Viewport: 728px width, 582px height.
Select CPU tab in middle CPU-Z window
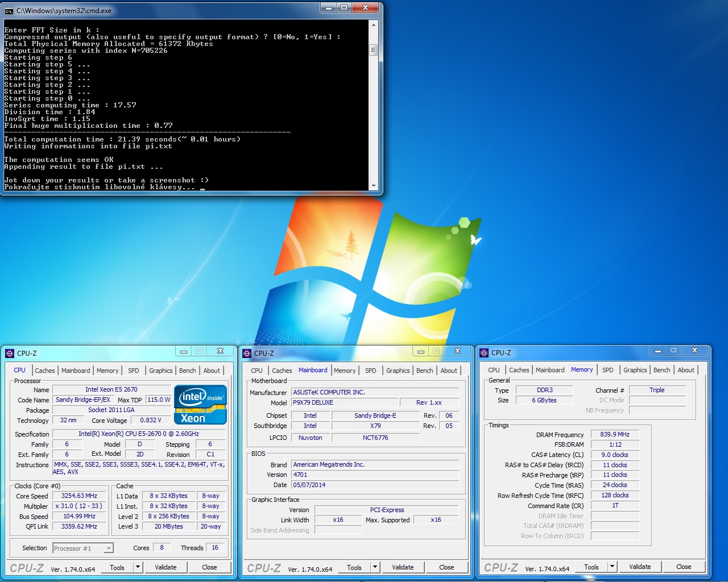click(x=257, y=371)
